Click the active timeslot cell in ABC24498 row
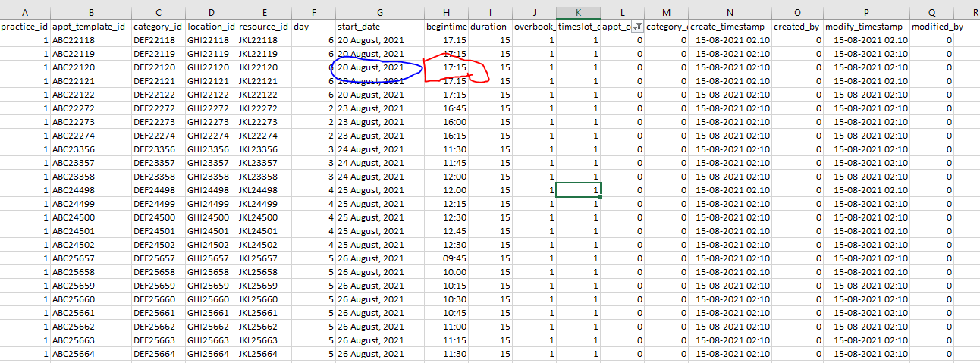Screen dimensions: 980x363 tap(579, 190)
